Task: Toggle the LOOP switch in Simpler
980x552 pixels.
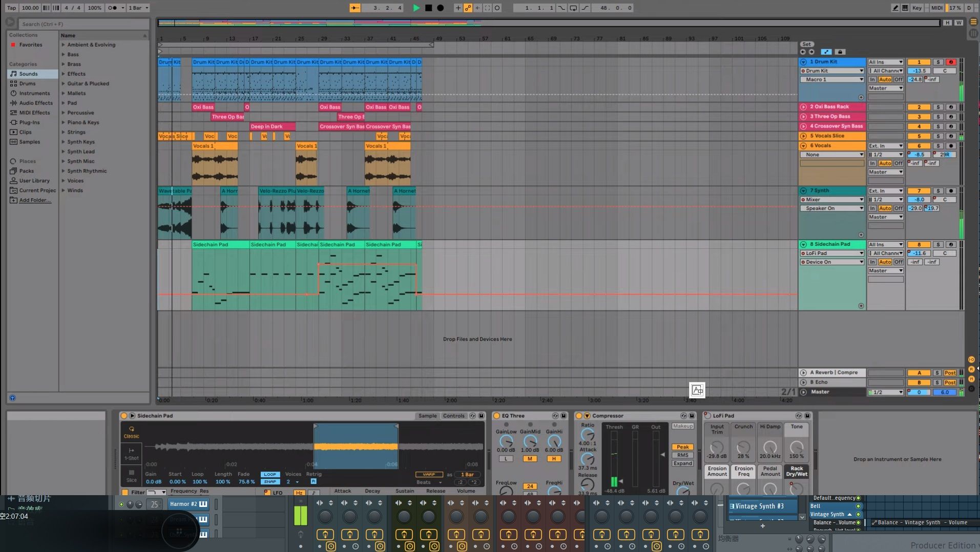Action: [270, 474]
